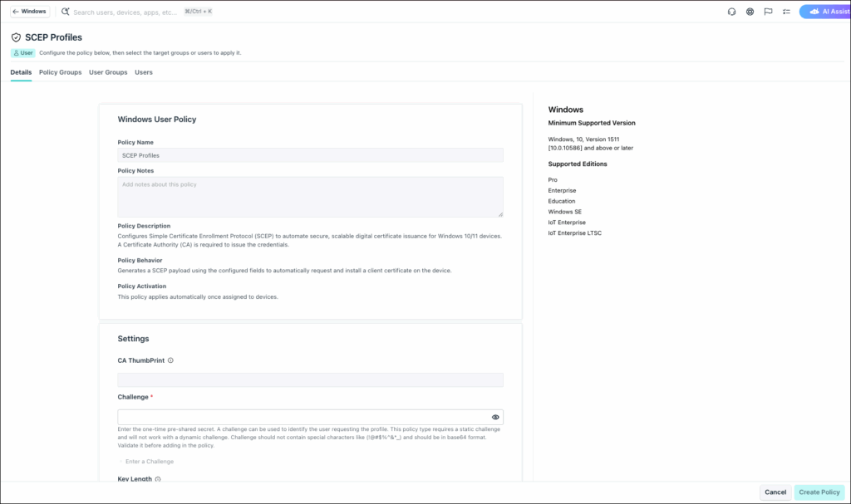The width and height of the screenshot is (851, 504).
Task: Select the Details tab
Action: tap(21, 72)
